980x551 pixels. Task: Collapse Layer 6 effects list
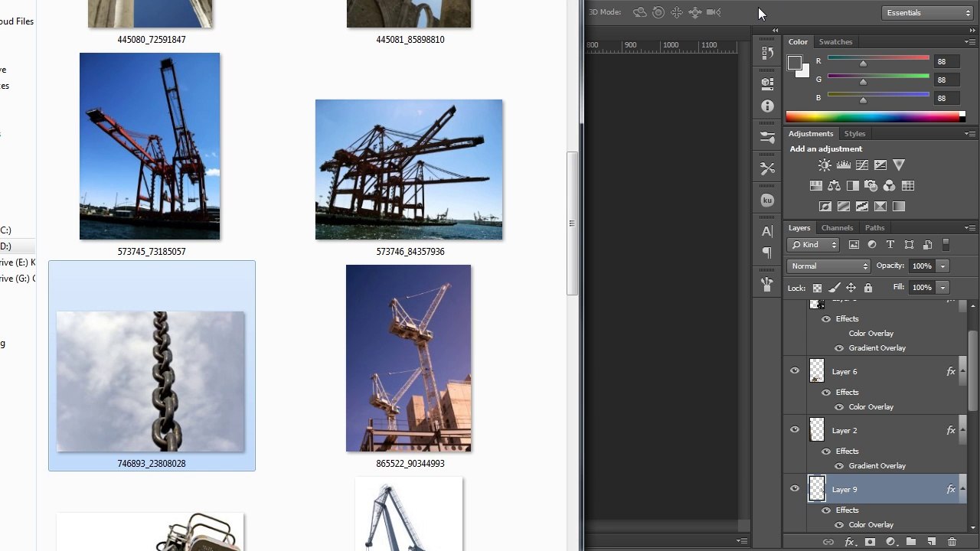pyautogui.click(x=962, y=371)
